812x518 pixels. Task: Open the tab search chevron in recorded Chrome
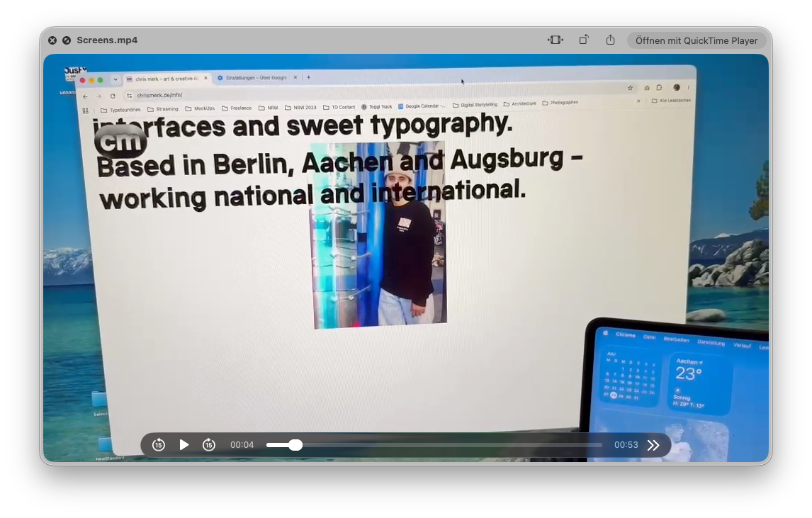[115, 80]
